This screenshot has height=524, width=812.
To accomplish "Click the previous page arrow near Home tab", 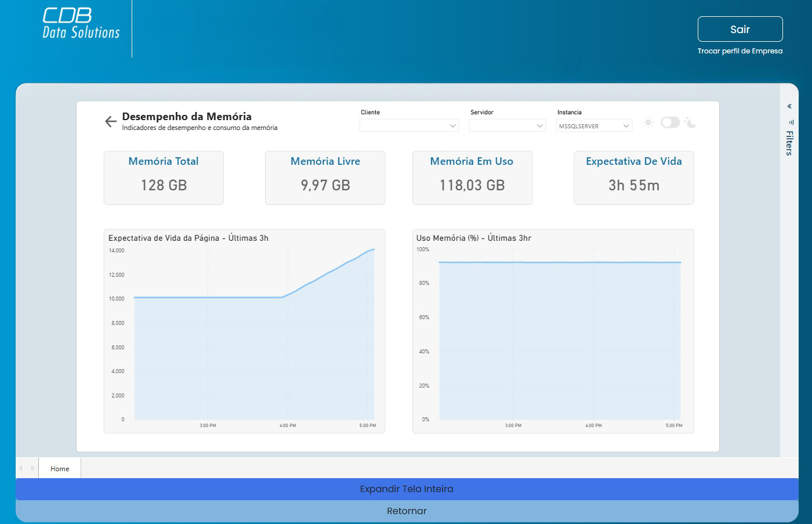I will tap(21, 468).
